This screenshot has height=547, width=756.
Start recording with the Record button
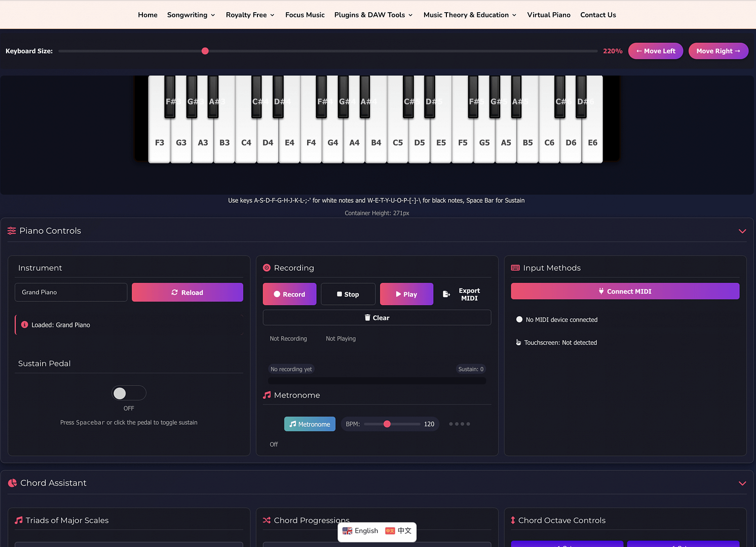289,294
